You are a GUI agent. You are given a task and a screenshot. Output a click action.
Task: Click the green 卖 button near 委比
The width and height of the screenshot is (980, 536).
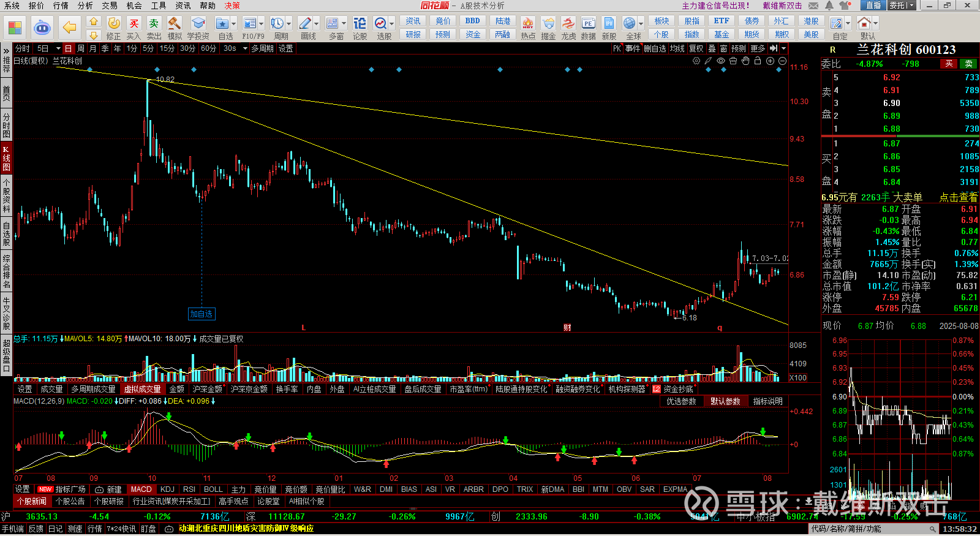969,64
